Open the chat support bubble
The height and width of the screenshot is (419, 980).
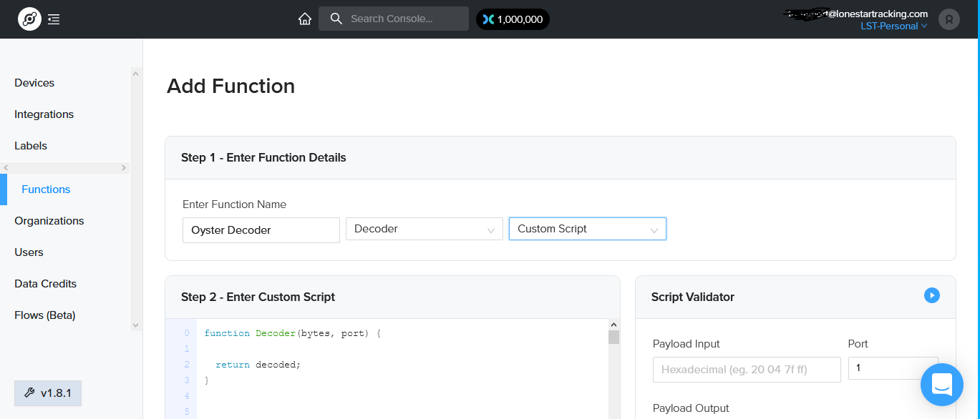pos(941,384)
